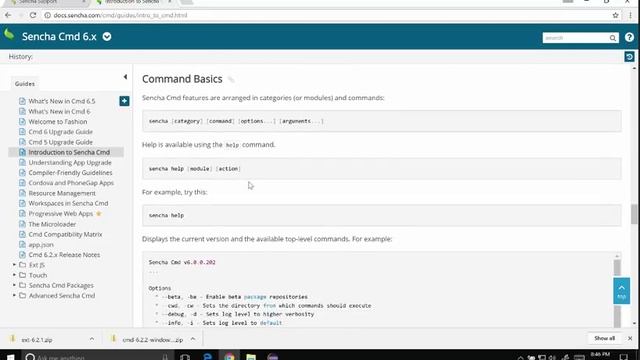The width and height of the screenshot is (640, 360).
Task: Reload the page
Action: (x=33, y=15)
